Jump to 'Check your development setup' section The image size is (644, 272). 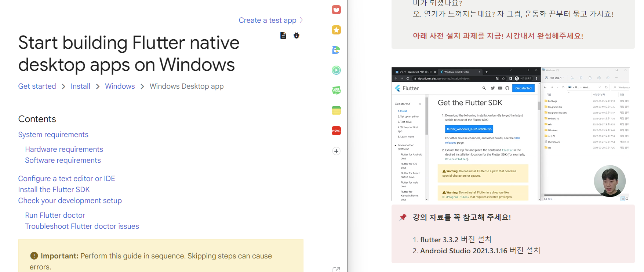[70, 201]
